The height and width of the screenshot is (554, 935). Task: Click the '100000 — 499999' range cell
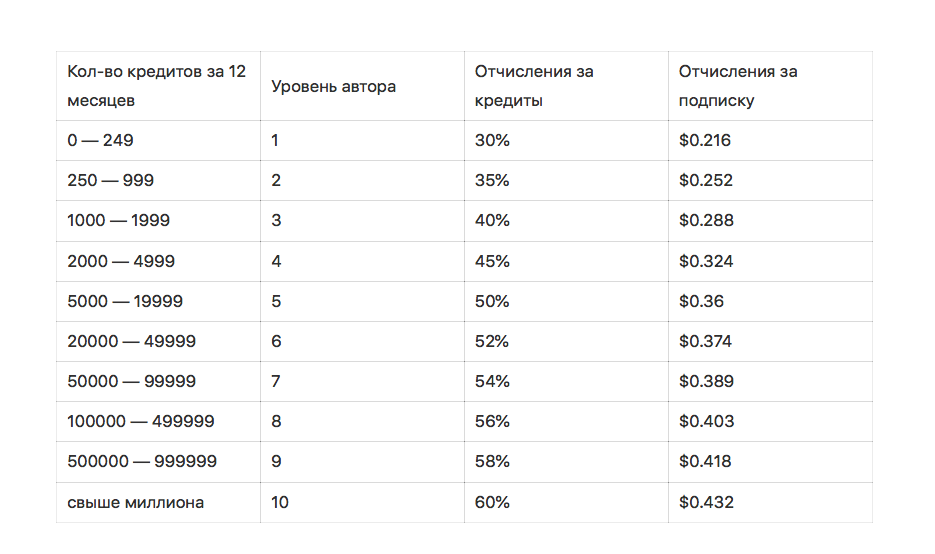click(x=158, y=421)
